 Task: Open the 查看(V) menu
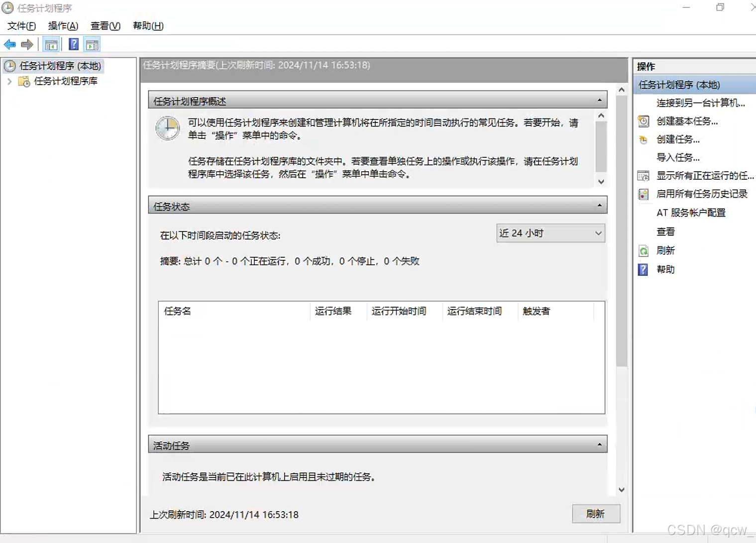pos(106,26)
